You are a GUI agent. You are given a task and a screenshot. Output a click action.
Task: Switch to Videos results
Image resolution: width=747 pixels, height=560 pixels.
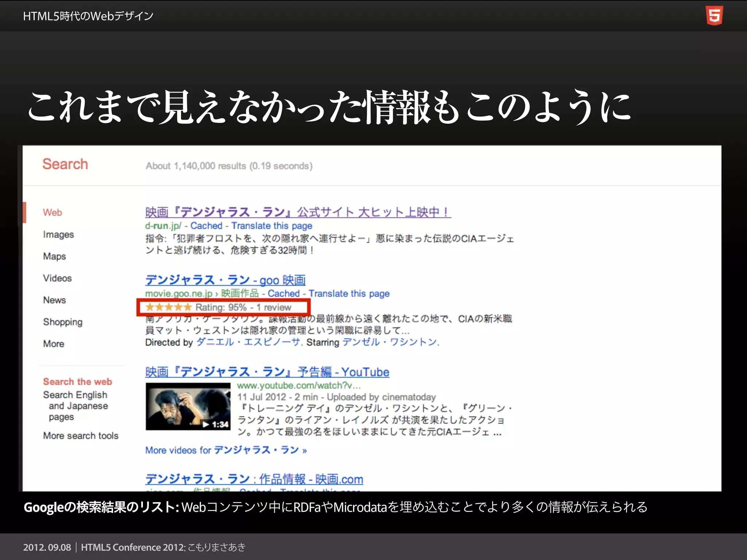(57, 278)
